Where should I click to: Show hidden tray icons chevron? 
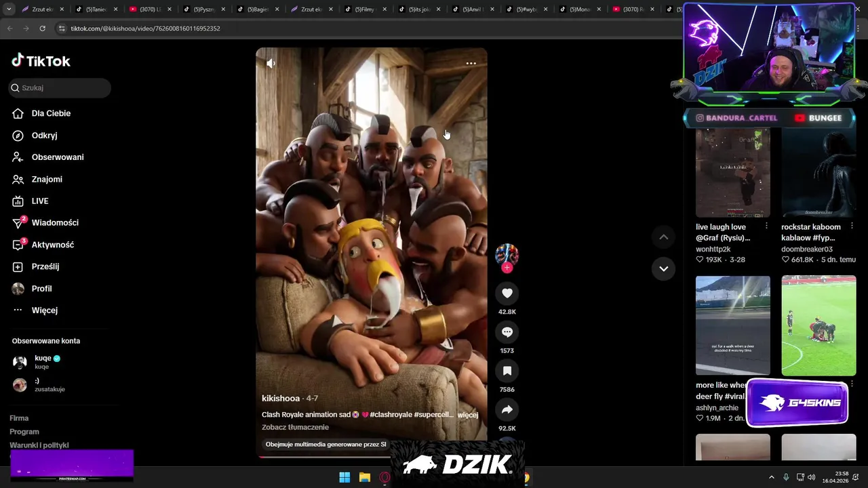click(x=771, y=477)
